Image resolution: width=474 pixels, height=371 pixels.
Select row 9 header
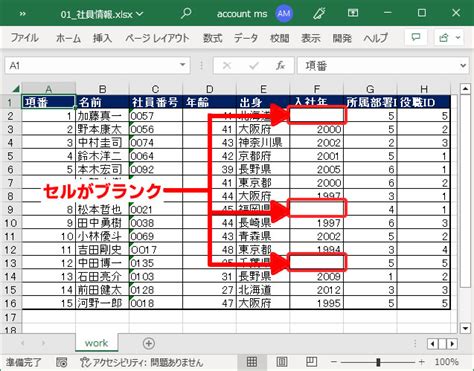[11, 209]
